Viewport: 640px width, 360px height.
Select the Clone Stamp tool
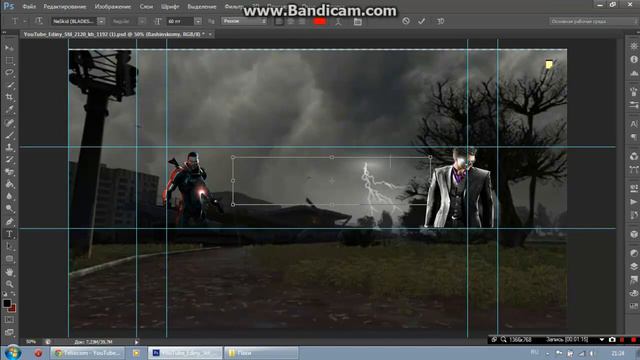point(9,147)
